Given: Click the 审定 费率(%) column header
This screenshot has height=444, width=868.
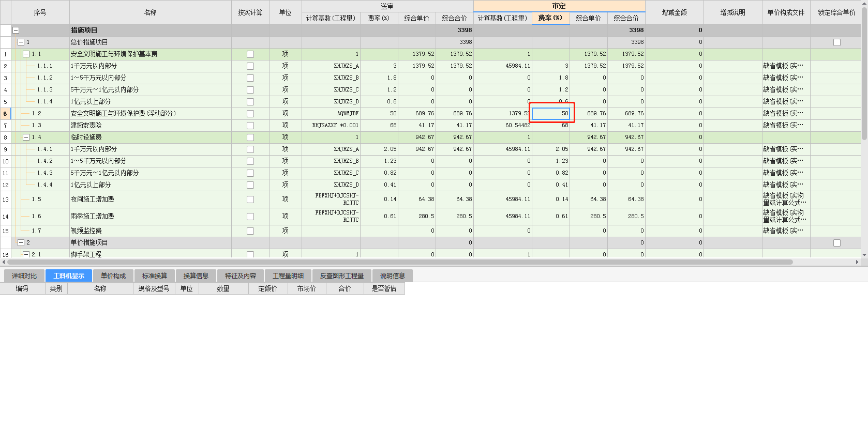Looking at the screenshot, I should (551, 18).
